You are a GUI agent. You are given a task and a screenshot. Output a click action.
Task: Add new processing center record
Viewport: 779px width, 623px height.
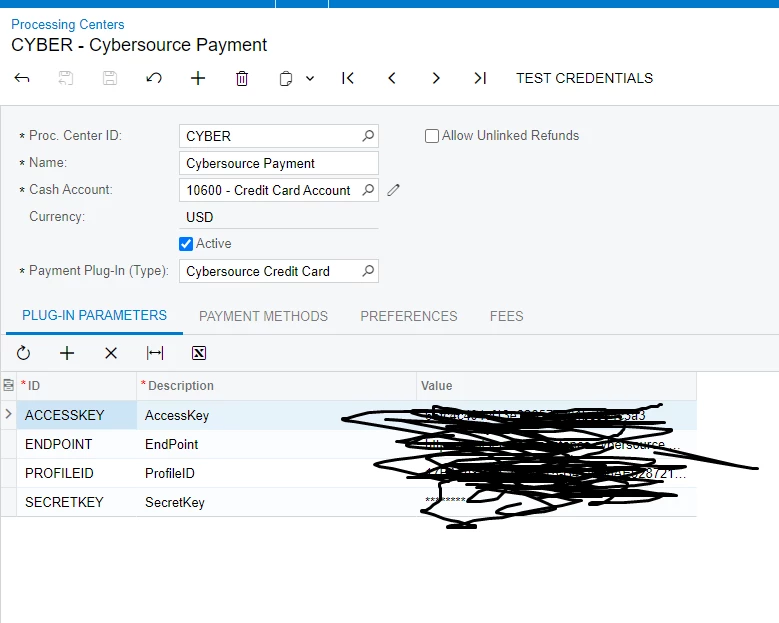[x=198, y=78]
